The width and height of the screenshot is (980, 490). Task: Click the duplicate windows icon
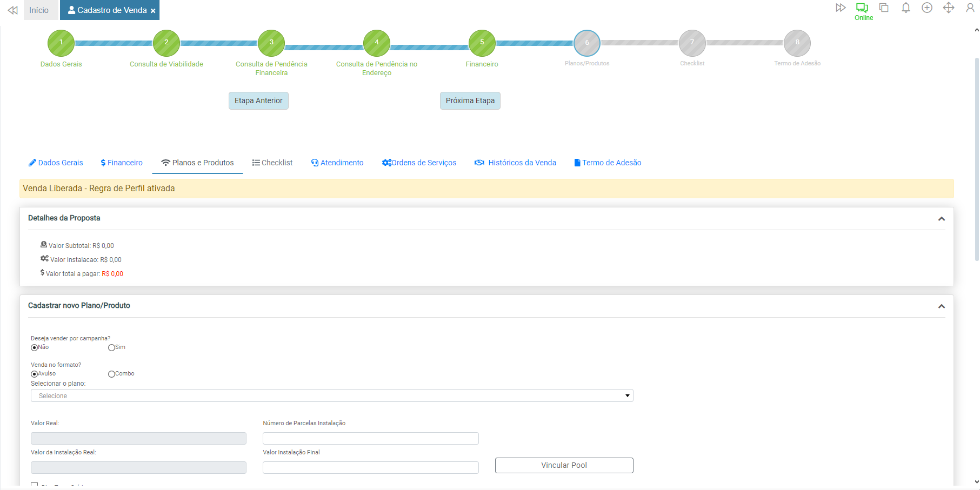pos(884,8)
